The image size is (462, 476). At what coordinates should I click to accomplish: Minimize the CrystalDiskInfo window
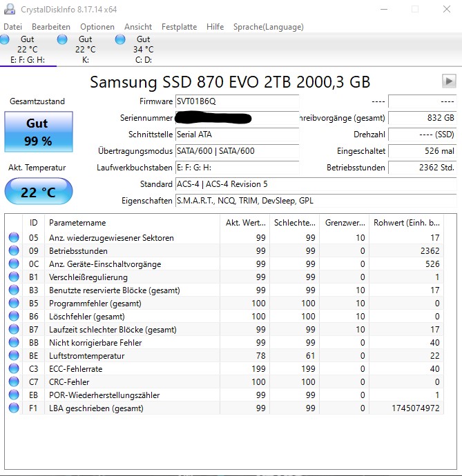[x=384, y=9]
